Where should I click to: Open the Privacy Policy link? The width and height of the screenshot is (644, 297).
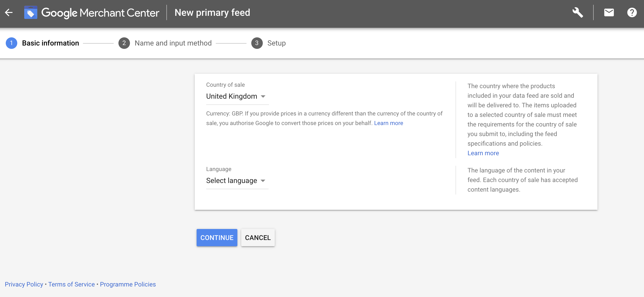(x=24, y=284)
